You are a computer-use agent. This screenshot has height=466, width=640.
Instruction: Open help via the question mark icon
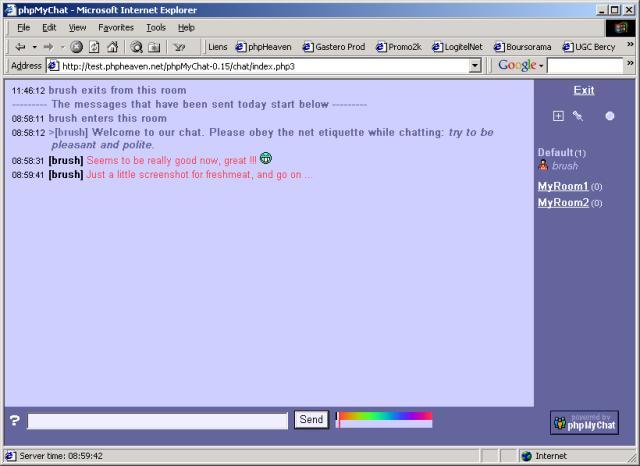pos(14,420)
